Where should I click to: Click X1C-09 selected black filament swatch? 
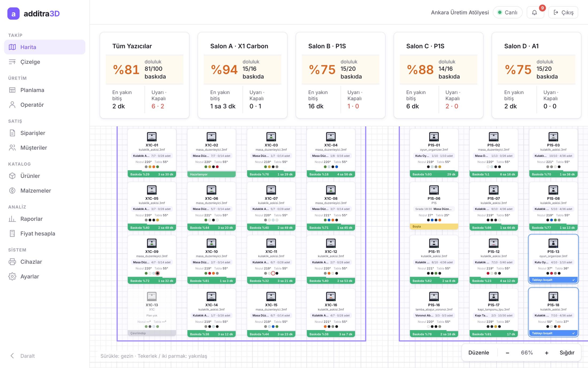coord(157,273)
